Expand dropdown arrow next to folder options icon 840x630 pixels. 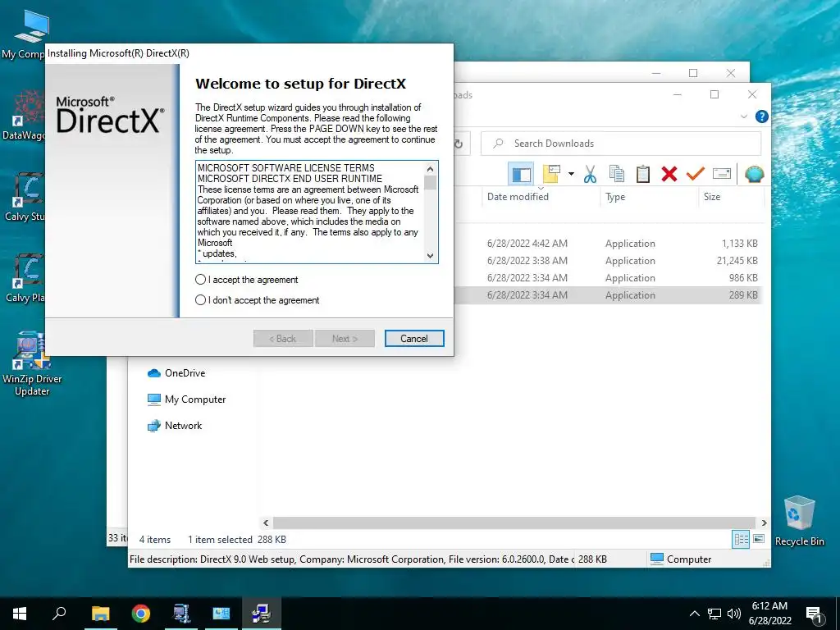pos(571,174)
